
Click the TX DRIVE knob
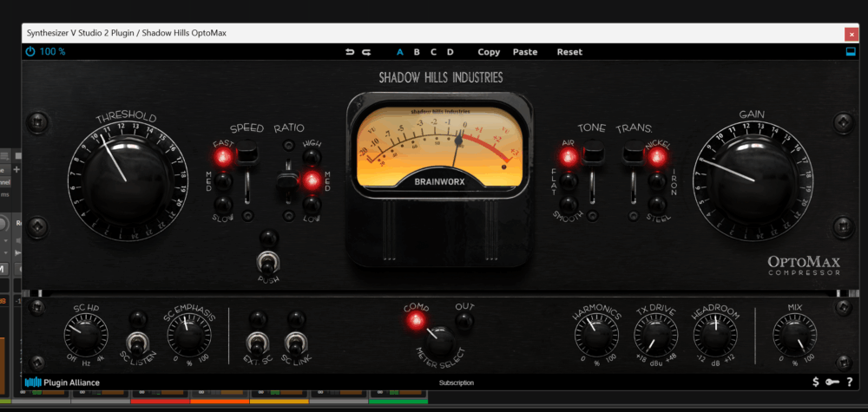655,337
